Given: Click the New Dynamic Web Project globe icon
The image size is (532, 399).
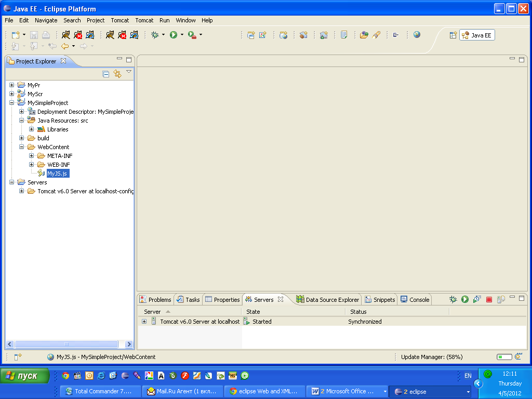Looking at the screenshot, I should pyautogui.click(x=283, y=35).
